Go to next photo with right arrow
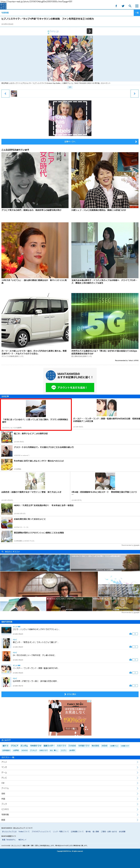Viewport: 140px width, 868px height. pos(135,93)
